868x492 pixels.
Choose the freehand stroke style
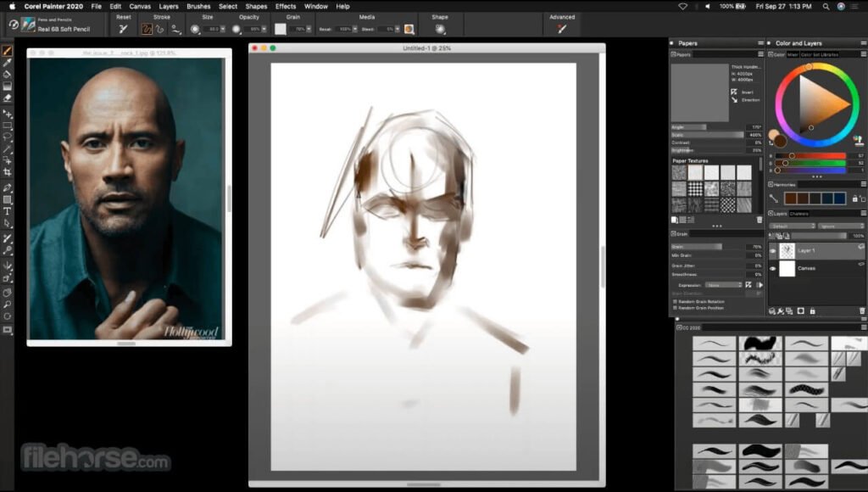(x=147, y=29)
